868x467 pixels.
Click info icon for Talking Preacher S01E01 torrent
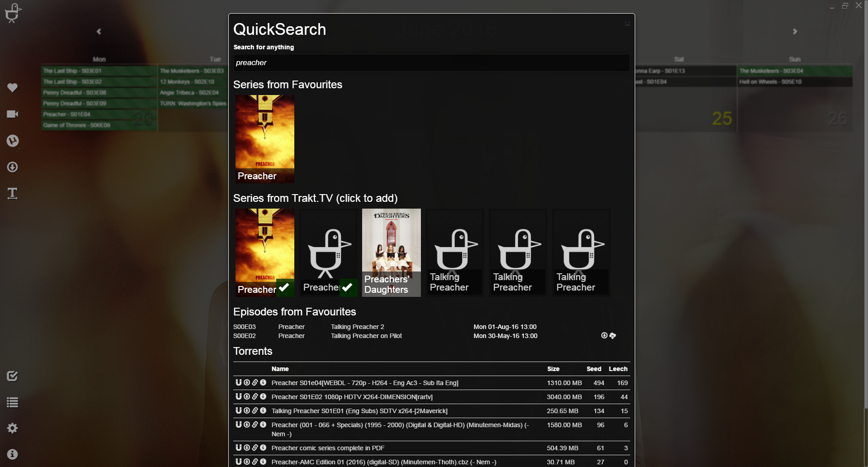tap(263, 410)
